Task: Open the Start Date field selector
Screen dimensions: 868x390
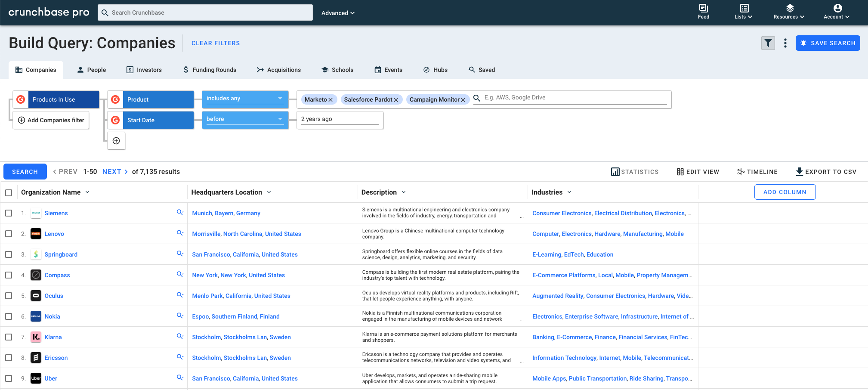Action: [x=158, y=120]
